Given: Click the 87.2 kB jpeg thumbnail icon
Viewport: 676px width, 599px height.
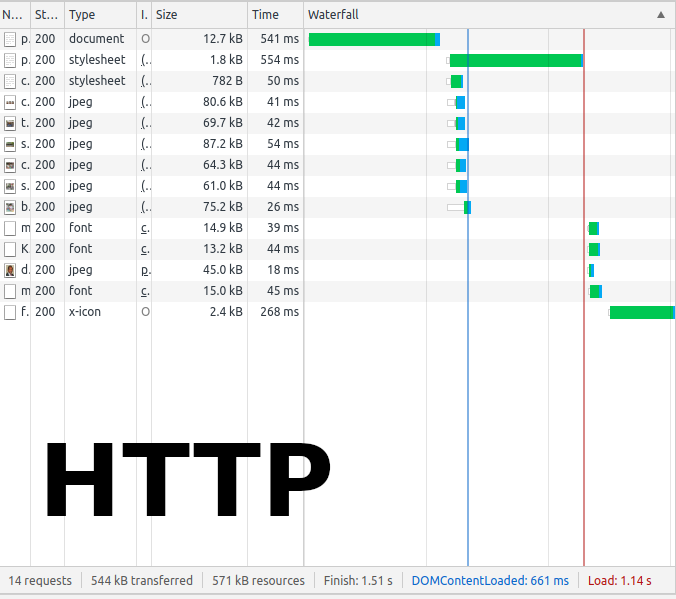Looking at the screenshot, I should [x=10, y=144].
